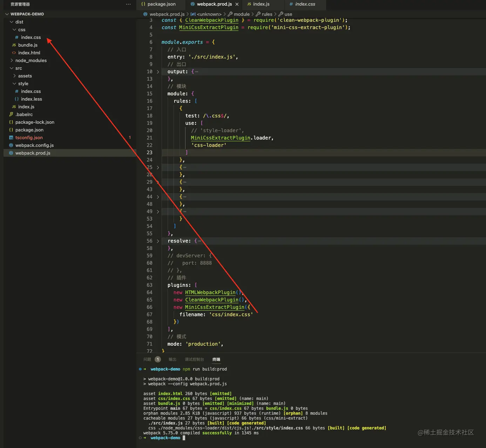The height and width of the screenshot is (448, 486).
Task: Expand folded resolve block at line 56
Action: [158, 241]
